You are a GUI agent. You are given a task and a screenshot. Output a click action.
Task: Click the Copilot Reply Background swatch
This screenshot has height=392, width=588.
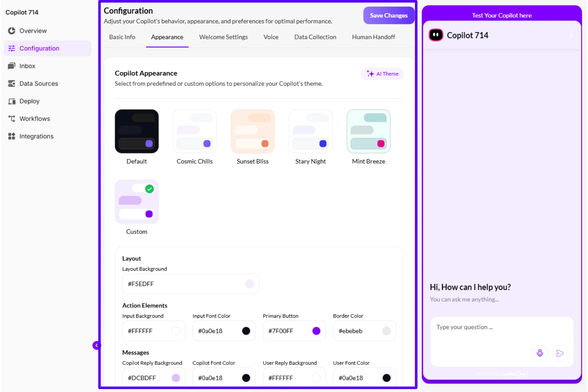(x=175, y=378)
